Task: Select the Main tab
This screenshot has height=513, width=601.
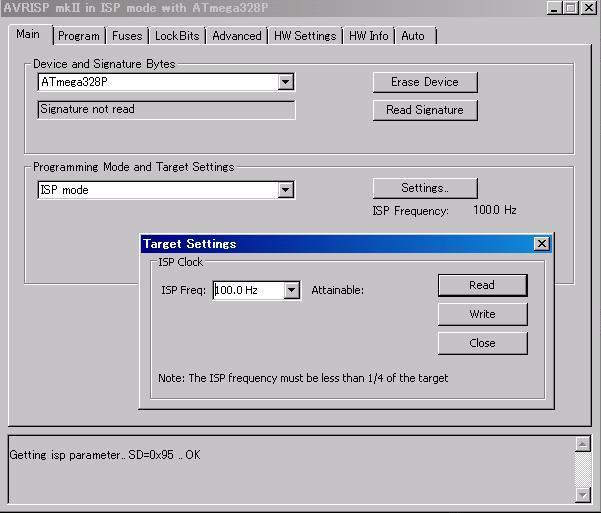Action: pos(29,35)
